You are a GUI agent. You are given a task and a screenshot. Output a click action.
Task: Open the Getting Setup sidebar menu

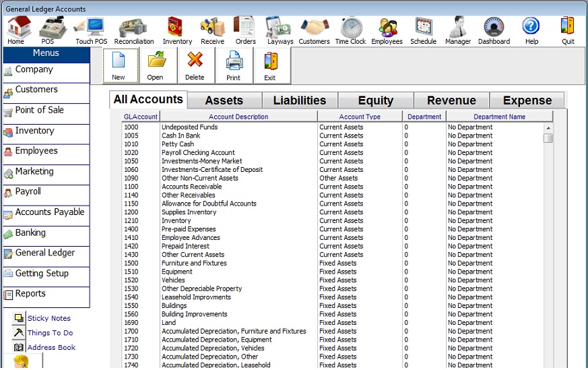[46, 276]
